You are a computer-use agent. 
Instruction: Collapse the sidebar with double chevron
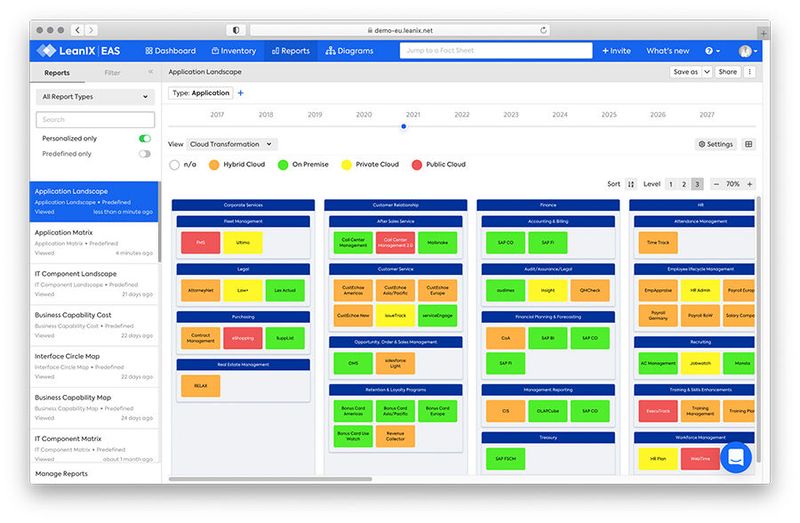pos(151,72)
